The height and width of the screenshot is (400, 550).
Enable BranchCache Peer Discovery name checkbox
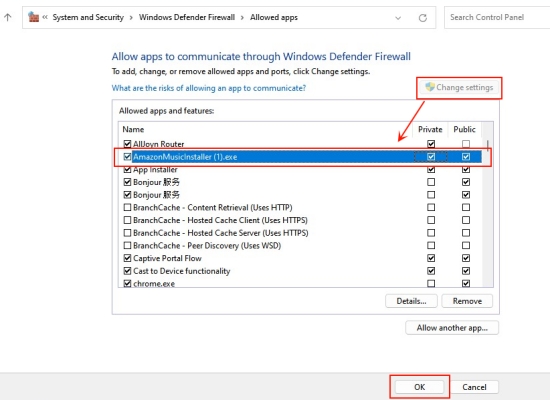pyautogui.click(x=127, y=245)
